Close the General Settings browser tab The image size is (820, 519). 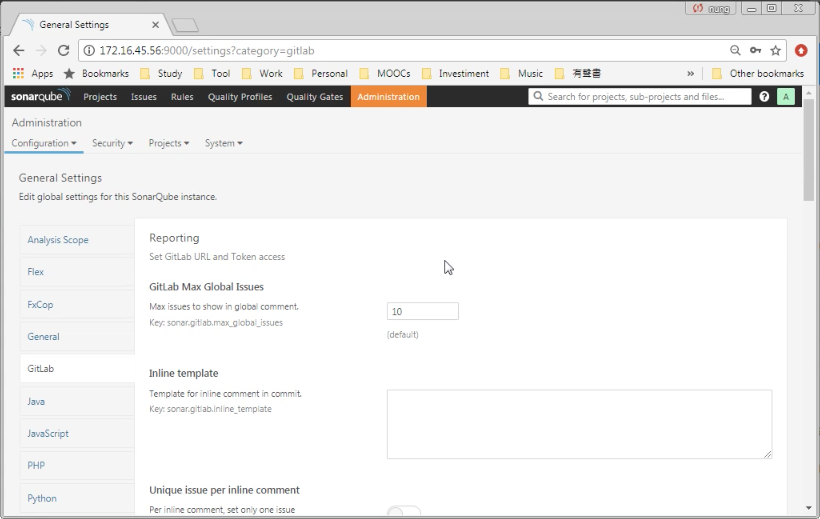[155, 25]
